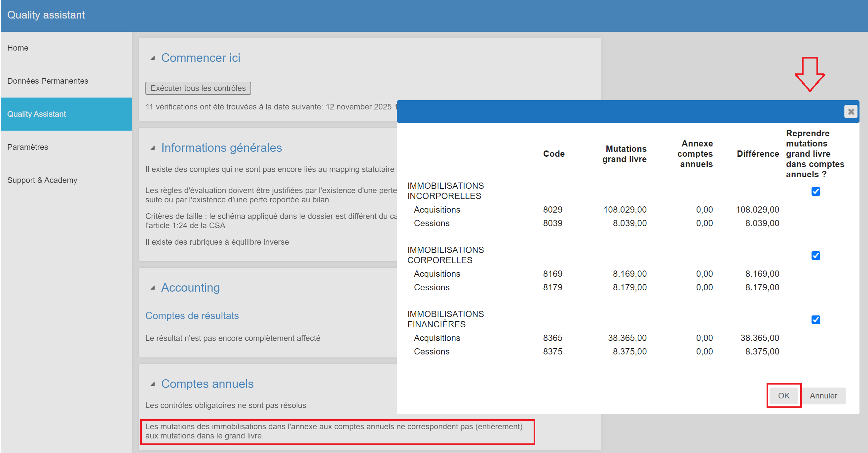Go to Paramètres in sidebar

coord(28,147)
